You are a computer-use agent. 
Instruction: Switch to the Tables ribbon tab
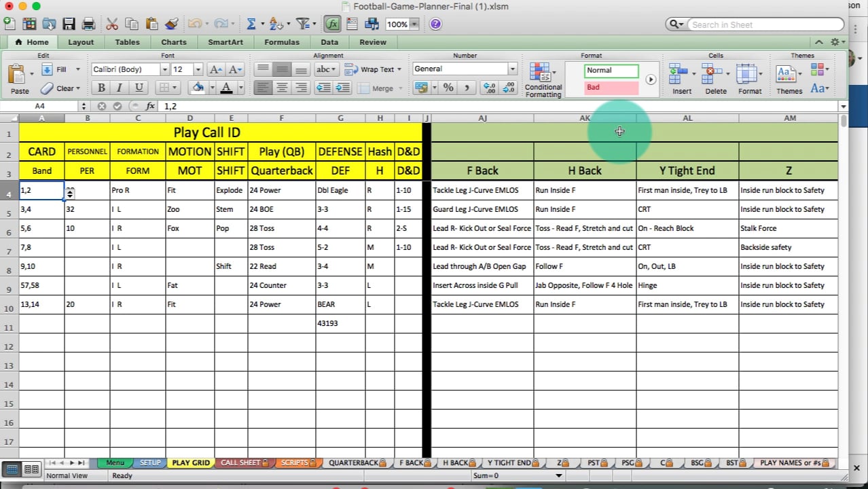tap(127, 42)
